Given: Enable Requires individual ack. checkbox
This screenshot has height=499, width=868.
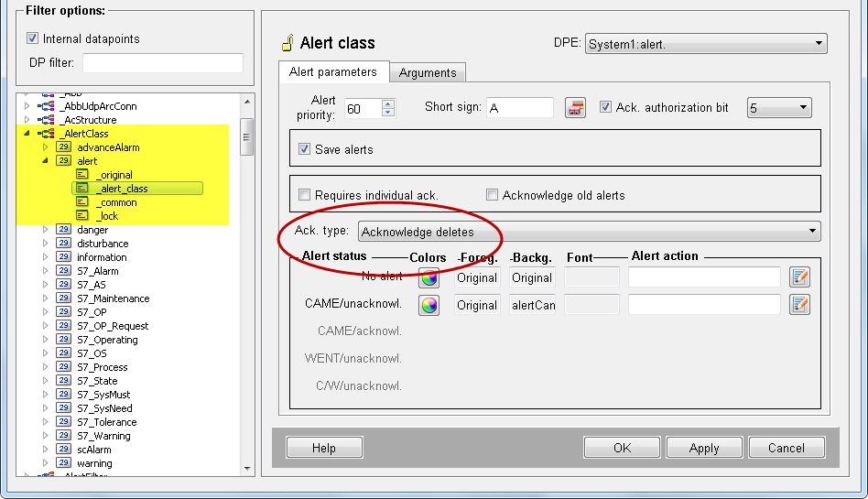Looking at the screenshot, I should (305, 195).
